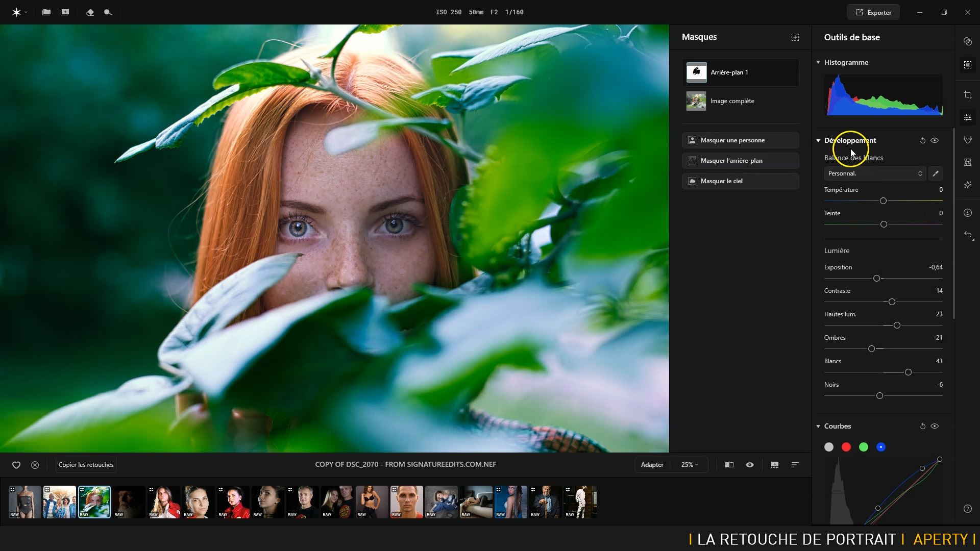
Task: Adjust the Température slider handle
Action: tap(883, 201)
